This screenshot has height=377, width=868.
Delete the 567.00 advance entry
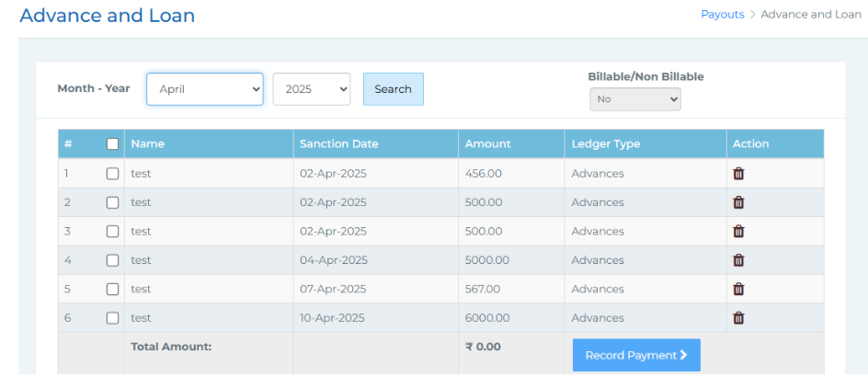737,289
